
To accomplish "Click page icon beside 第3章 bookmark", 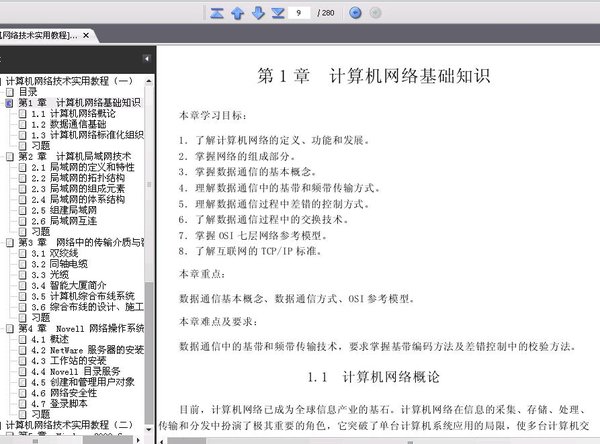I will 10,243.
